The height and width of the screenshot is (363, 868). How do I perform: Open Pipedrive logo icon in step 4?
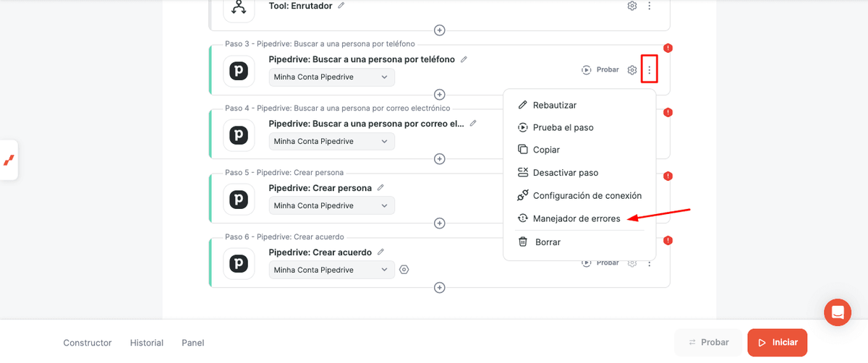[239, 135]
